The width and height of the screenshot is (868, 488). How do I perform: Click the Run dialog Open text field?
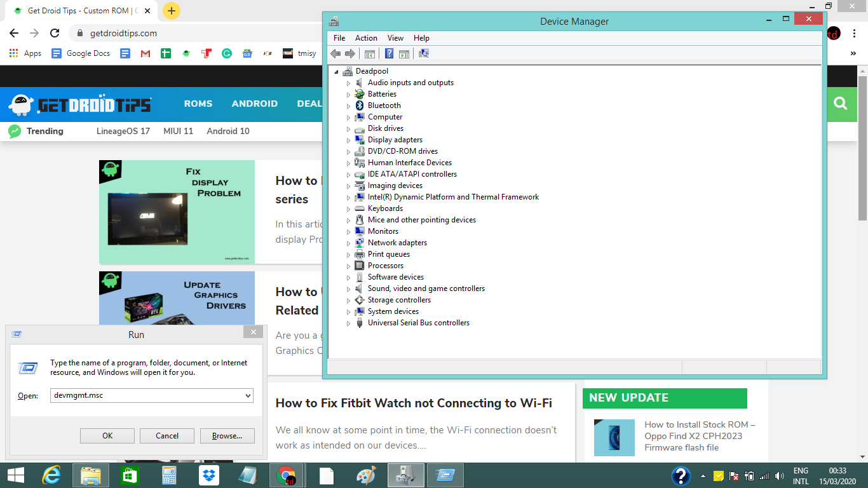[x=151, y=395]
